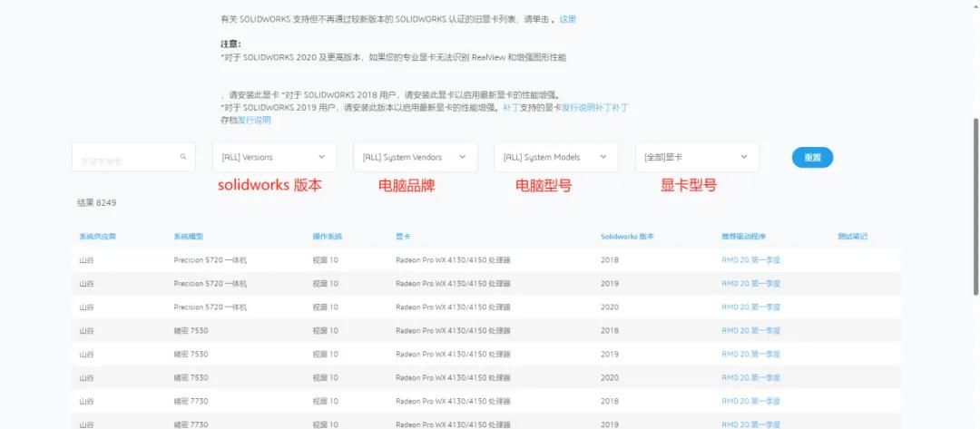
Task: Sort by the 系统供应商 column header
Action: [x=97, y=237]
